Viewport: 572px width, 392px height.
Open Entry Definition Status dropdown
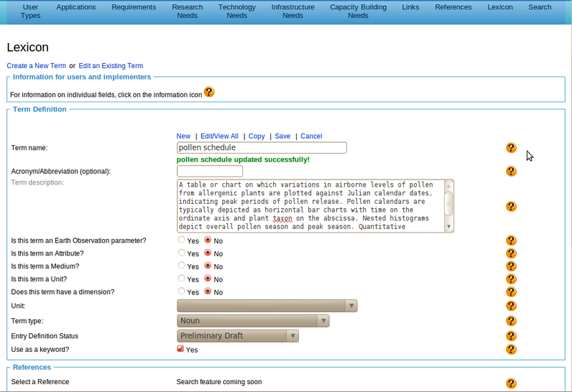coord(237,335)
